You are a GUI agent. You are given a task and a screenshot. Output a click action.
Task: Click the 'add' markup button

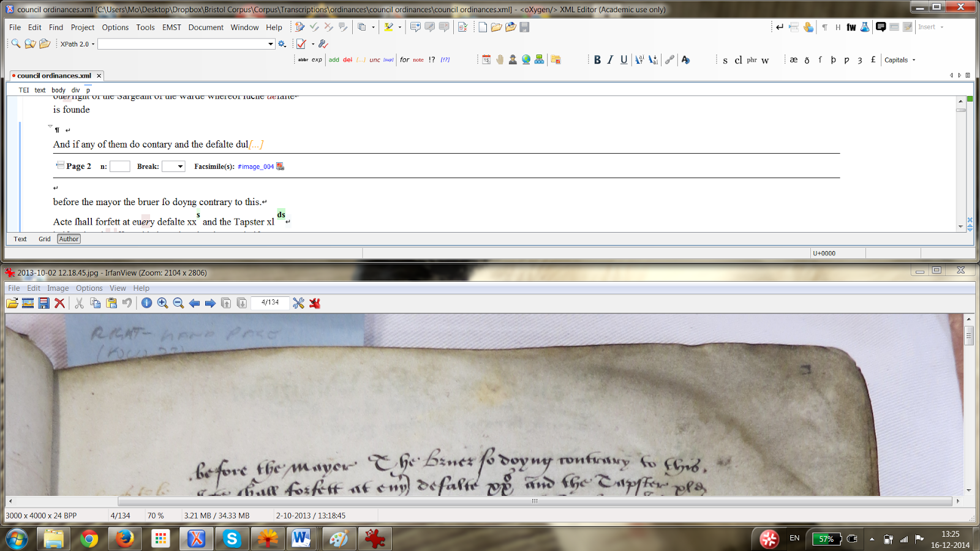[x=334, y=60]
